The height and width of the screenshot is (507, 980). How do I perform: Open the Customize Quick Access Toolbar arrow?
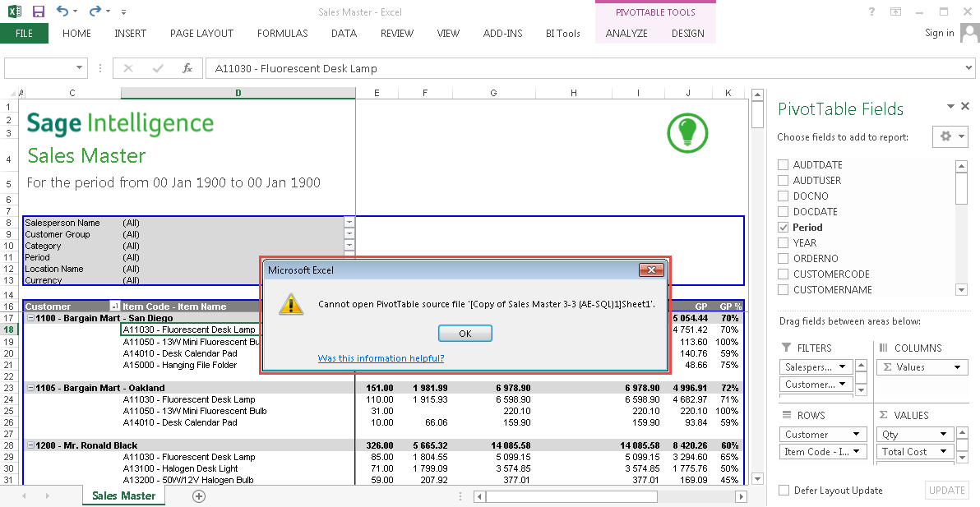[124, 12]
